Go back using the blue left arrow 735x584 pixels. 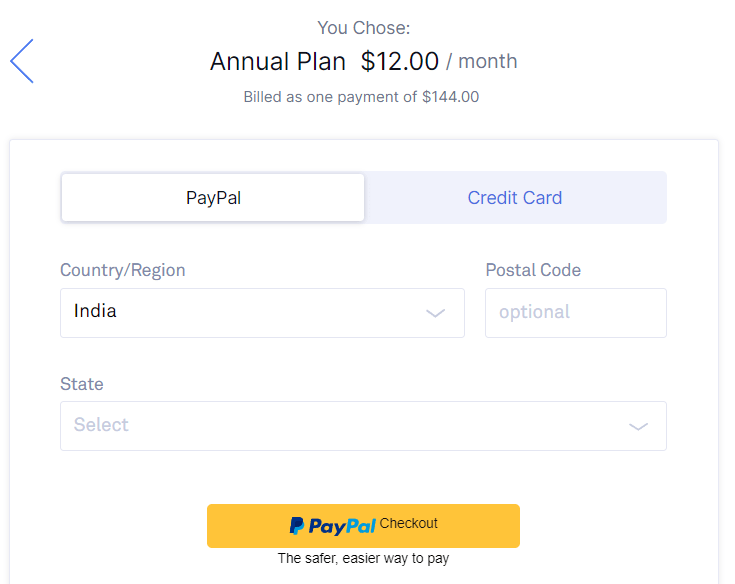coord(22,61)
